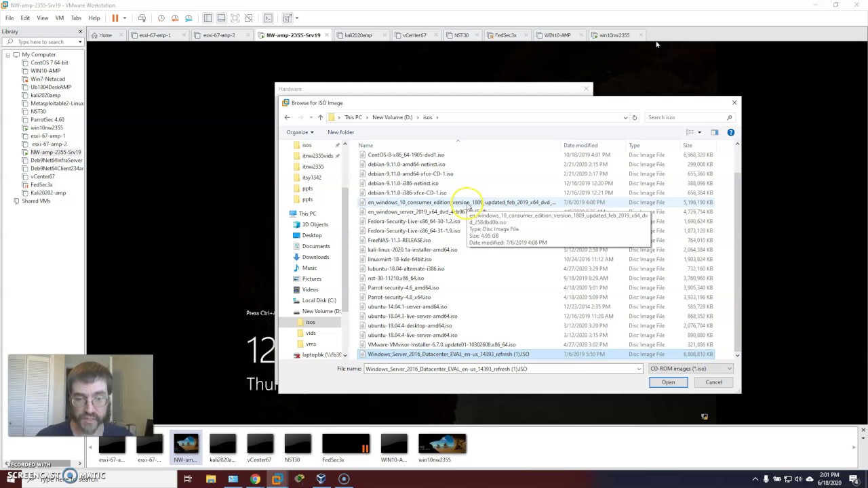Click the Cancel button
This screenshot has width=868, height=488.
tap(713, 382)
